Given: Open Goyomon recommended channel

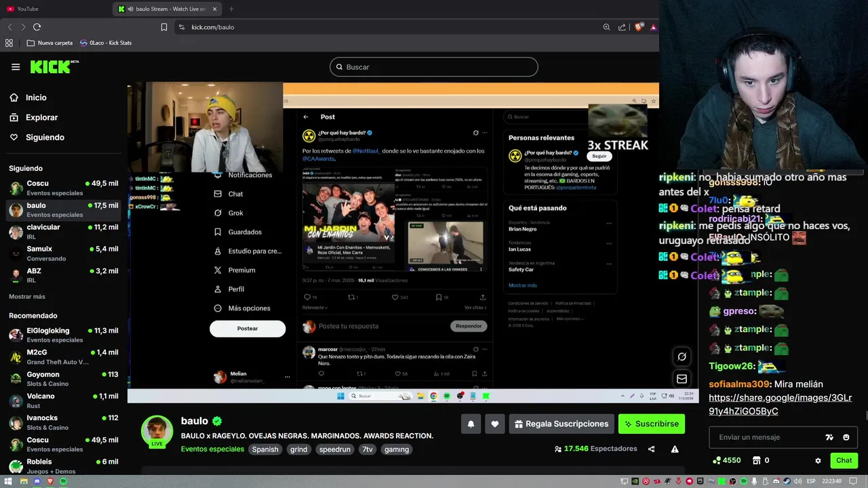Looking at the screenshot, I should 64,379.
